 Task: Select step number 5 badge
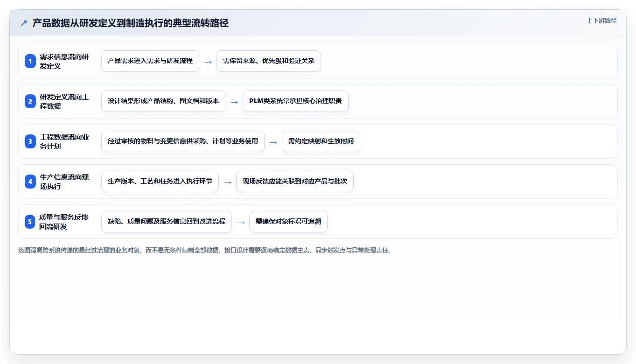tap(30, 222)
